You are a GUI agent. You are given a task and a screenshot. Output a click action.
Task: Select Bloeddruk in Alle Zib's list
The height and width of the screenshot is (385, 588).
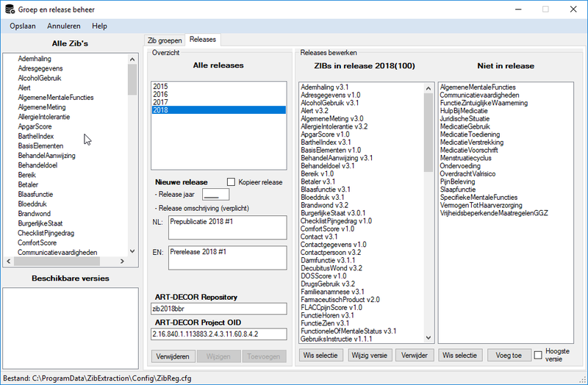pyautogui.click(x=32, y=204)
